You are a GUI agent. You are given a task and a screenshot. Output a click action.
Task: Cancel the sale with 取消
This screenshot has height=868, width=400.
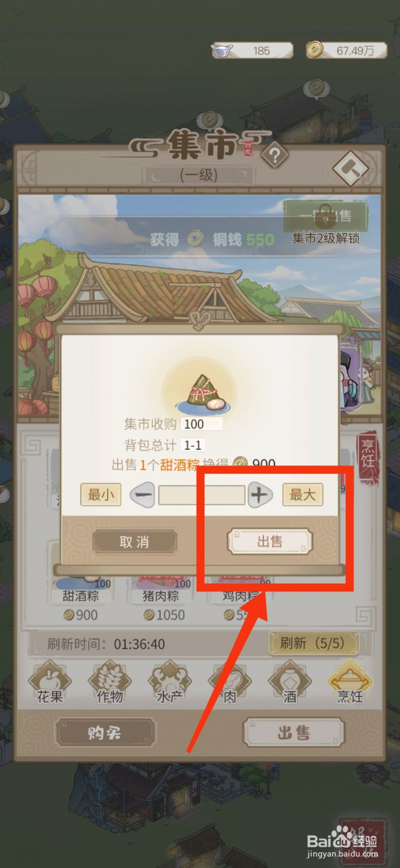point(134,541)
